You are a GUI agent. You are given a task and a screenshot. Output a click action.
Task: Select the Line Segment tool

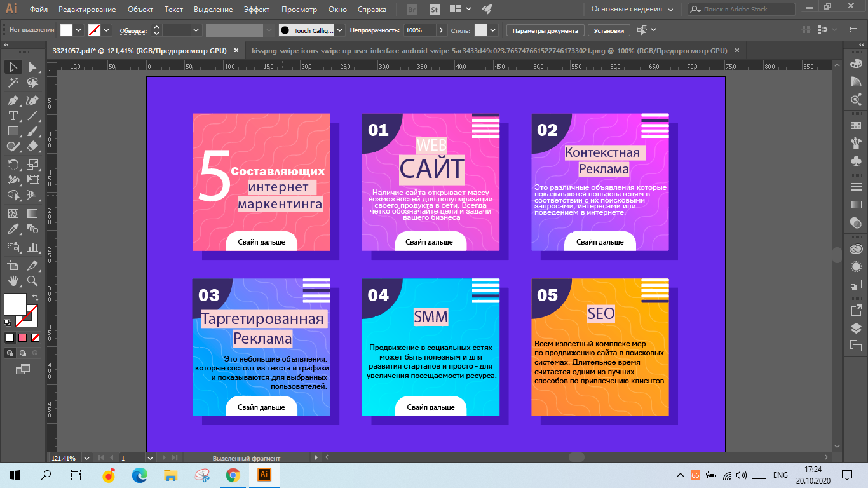pyautogui.click(x=32, y=116)
